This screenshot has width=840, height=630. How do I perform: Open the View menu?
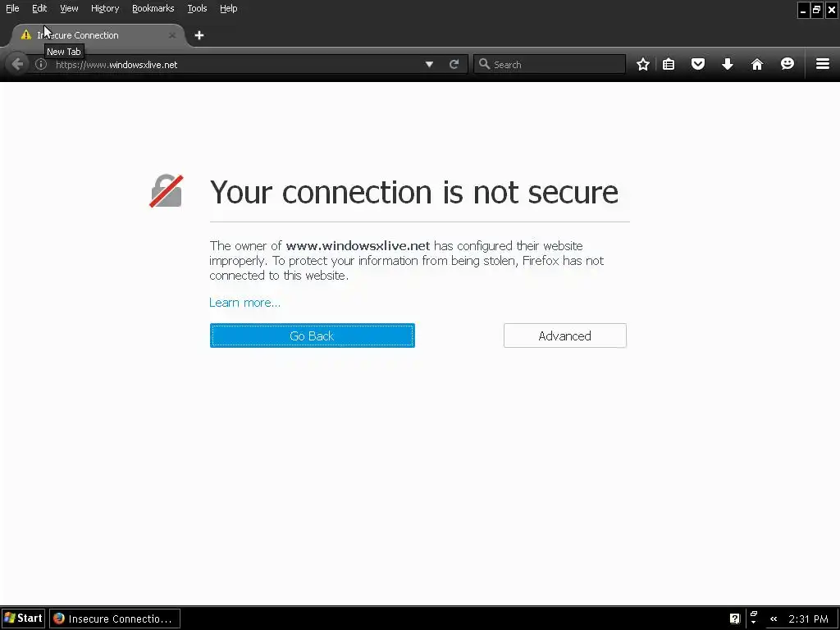tap(69, 8)
